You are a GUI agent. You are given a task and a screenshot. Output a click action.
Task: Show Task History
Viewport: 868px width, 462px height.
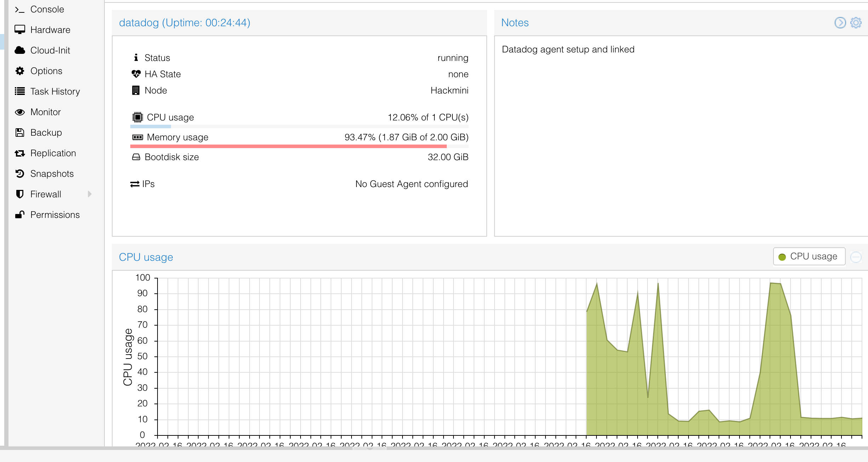click(55, 91)
